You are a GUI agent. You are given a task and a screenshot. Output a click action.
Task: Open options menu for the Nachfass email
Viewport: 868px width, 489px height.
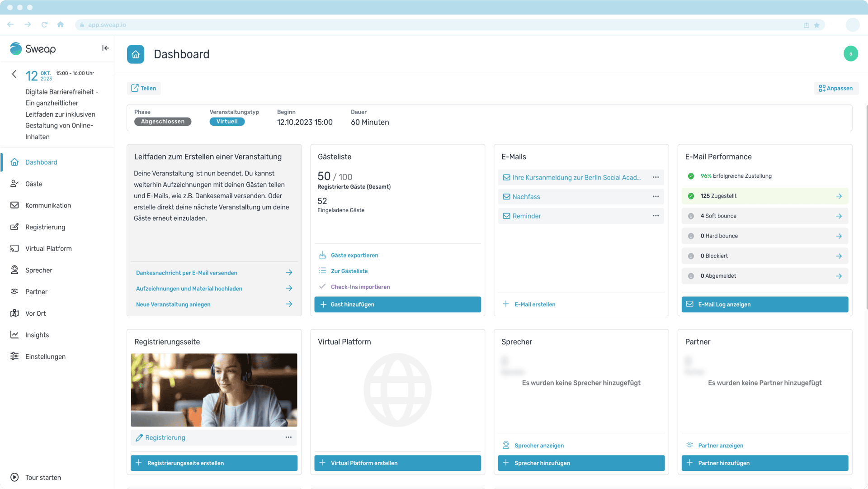pyautogui.click(x=656, y=196)
